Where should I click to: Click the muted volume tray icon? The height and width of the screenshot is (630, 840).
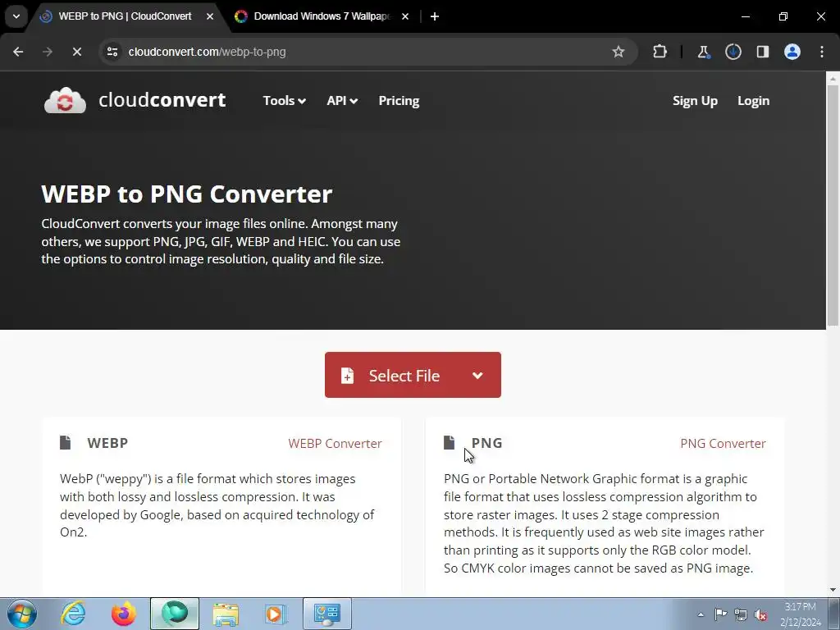pyautogui.click(x=760, y=614)
